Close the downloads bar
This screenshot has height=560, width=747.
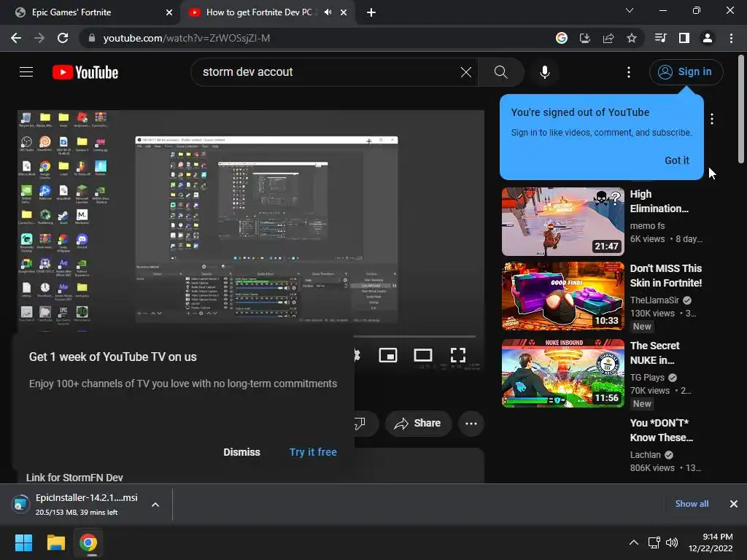coord(733,504)
